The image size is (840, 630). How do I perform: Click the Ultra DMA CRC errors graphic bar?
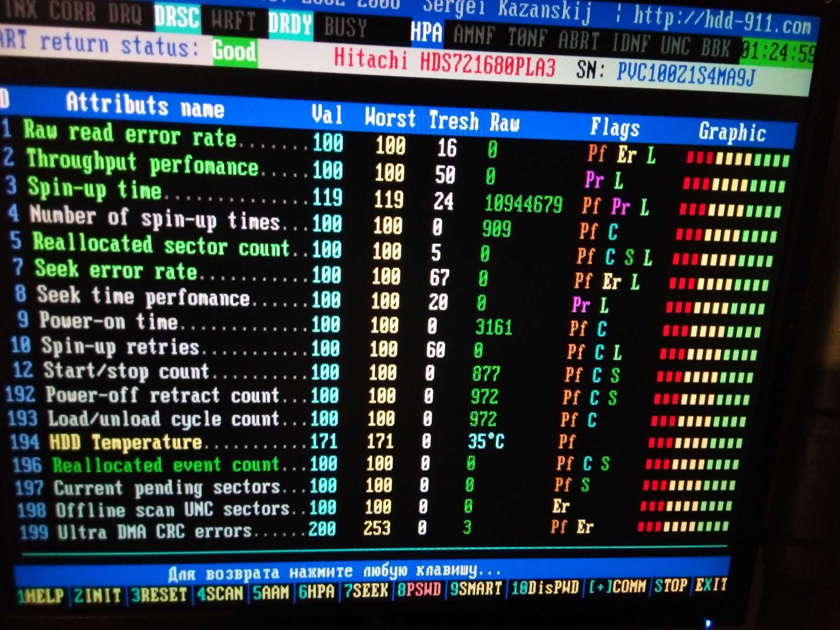683,526
